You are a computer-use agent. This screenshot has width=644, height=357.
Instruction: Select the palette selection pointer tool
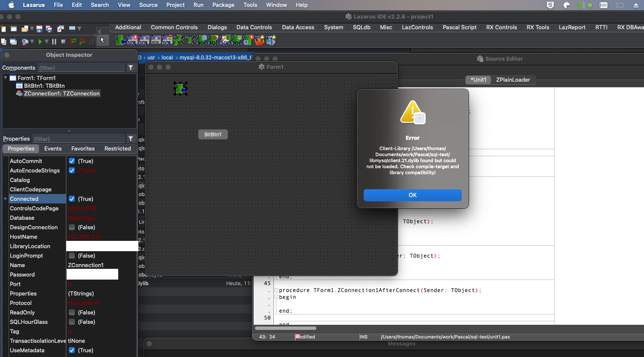click(103, 40)
